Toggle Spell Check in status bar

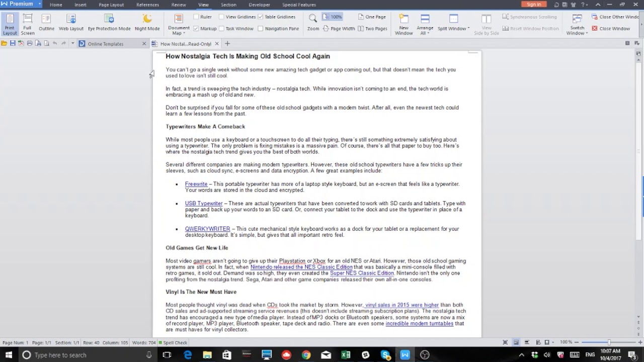tap(173, 343)
